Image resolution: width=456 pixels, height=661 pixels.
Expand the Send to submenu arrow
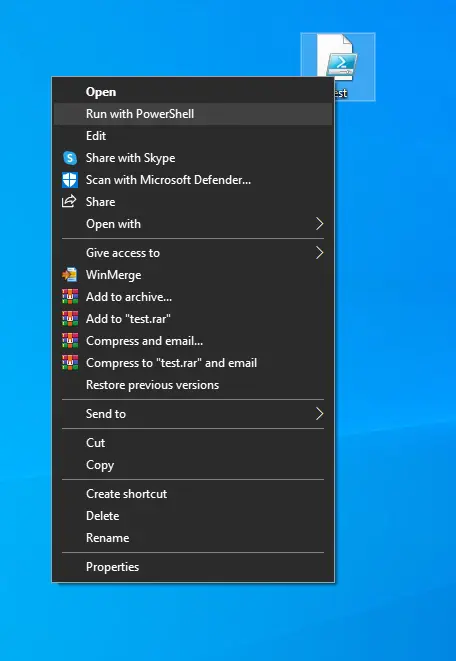tap(319, 414)
